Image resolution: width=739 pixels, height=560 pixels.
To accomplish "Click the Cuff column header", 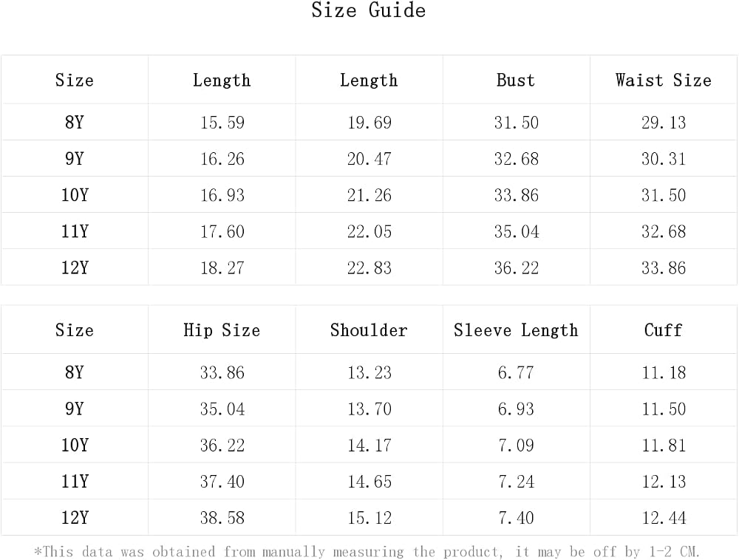I will 664,330.
